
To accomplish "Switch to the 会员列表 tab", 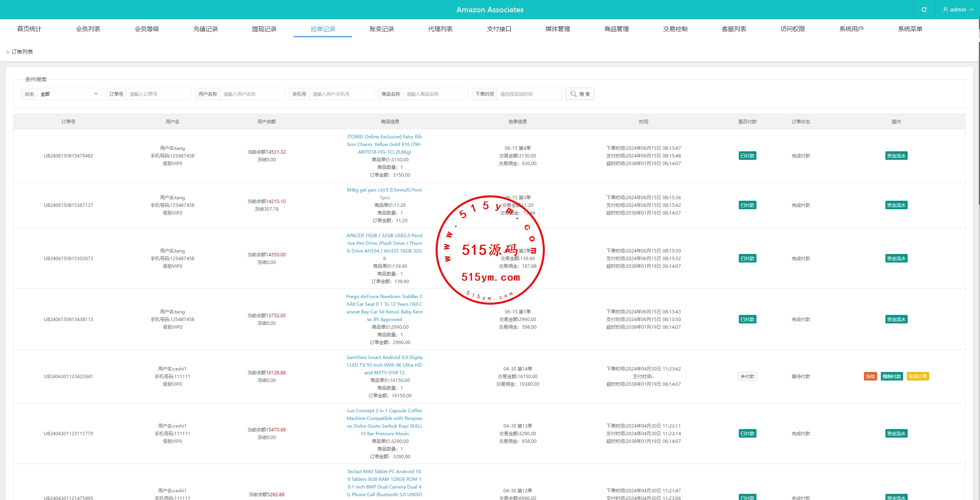I will (x=88, y=29).
